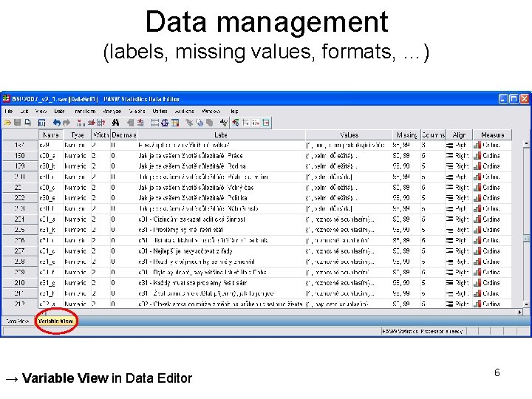Click the Measure column header
The height and width of the screenshot is (399, 532).
tap(492, 135)
